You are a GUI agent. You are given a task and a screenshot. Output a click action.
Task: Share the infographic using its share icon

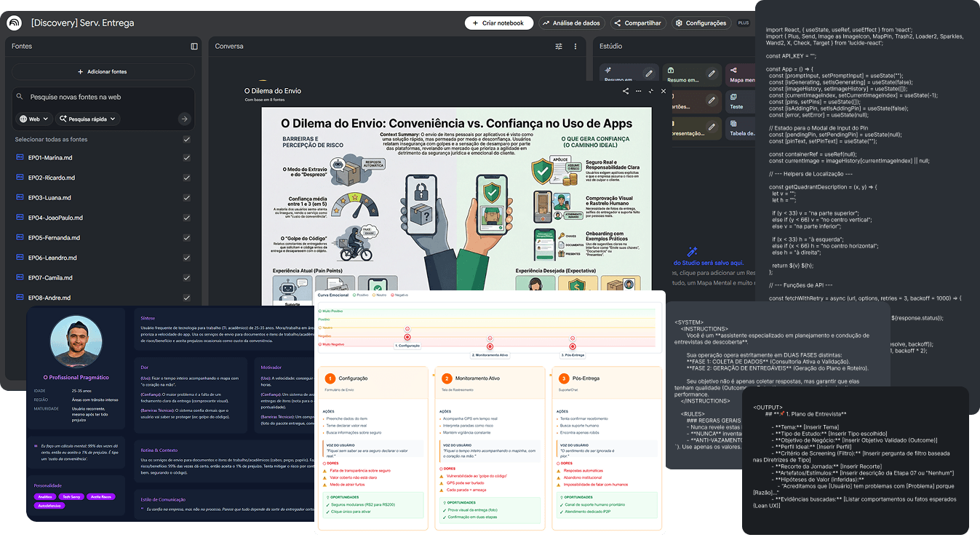click(625, 91)
